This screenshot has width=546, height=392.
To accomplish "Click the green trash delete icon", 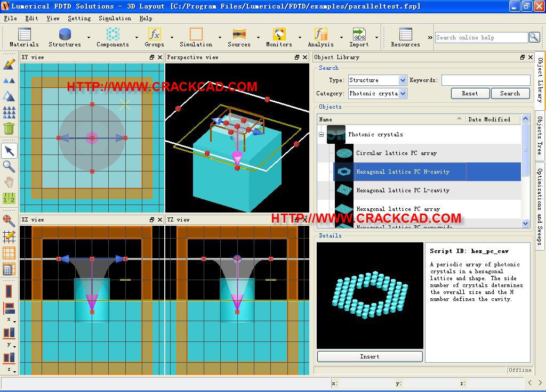I will coord(9,128).
